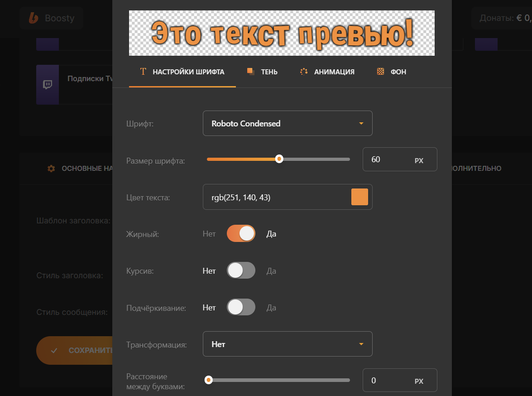Click the checkmark on the save button

coord(54,351)
